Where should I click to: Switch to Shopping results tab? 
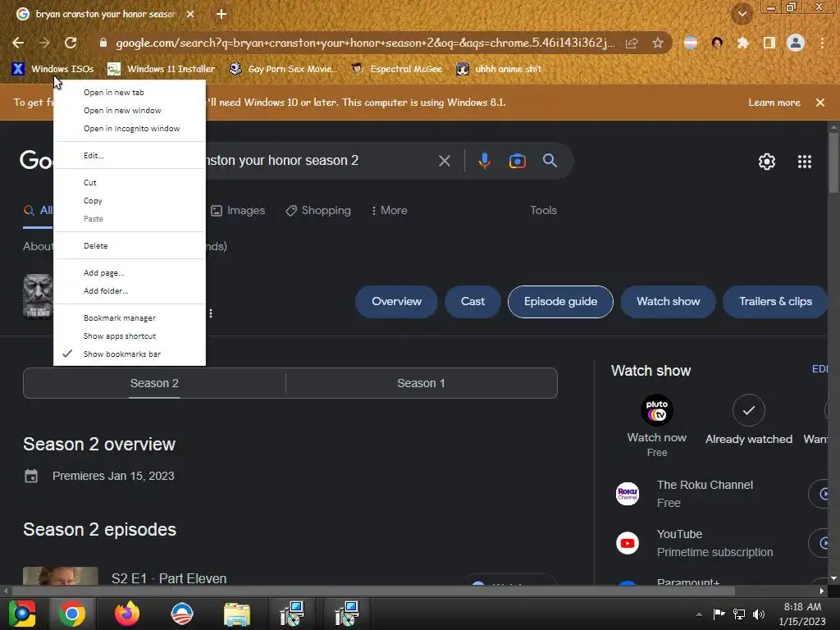coord(318,211)
